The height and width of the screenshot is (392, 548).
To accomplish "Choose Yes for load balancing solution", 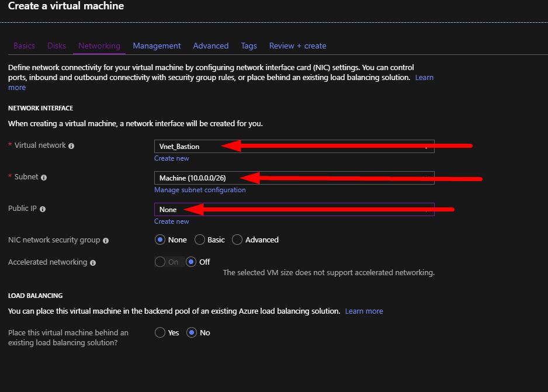I will (160, 332).
